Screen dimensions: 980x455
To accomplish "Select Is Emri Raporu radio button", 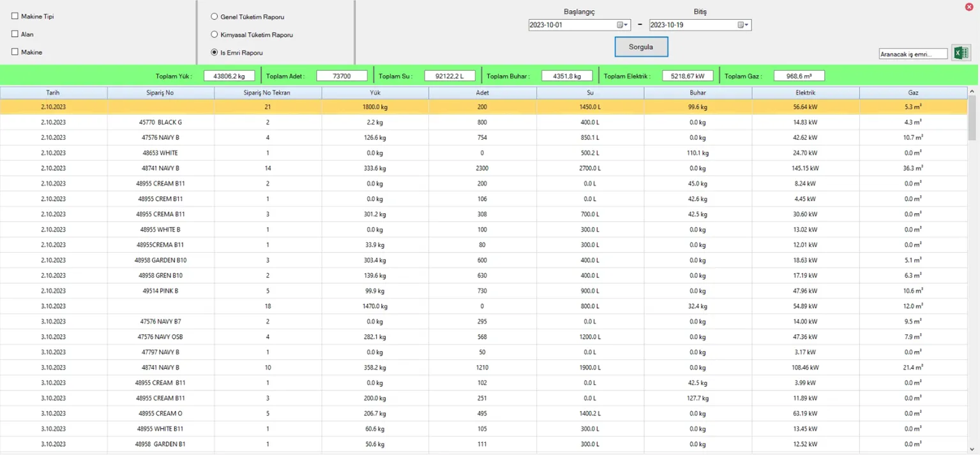I will [x=215, y=52].
